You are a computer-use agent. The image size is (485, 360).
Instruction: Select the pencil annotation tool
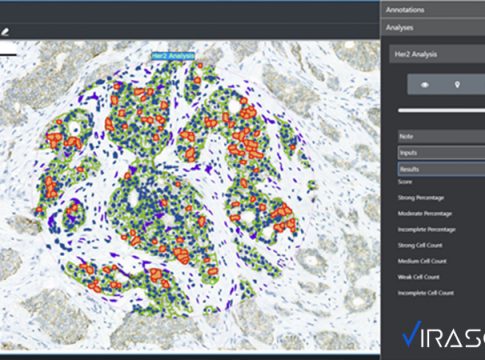point(5,32)
